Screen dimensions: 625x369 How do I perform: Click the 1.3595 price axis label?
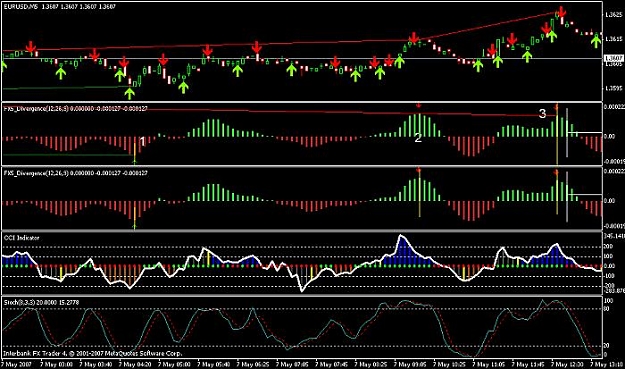[x=613, y=88]
